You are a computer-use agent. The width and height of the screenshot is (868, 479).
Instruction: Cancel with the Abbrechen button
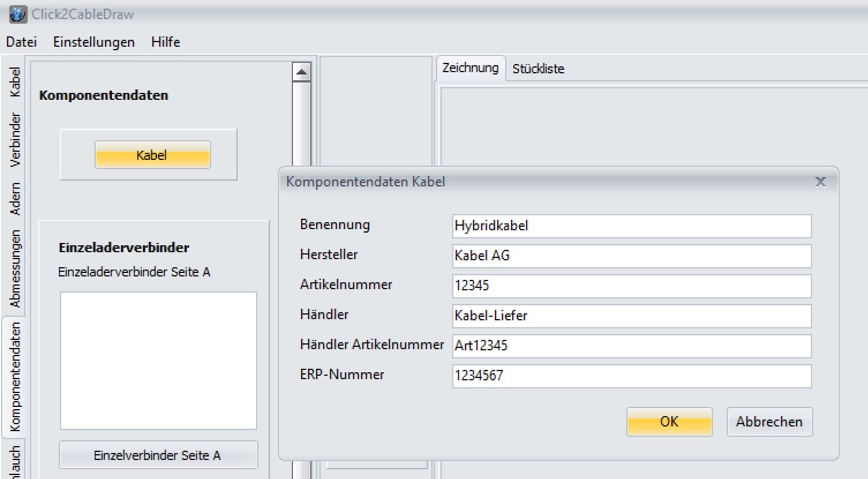click(x=769, y=422)
